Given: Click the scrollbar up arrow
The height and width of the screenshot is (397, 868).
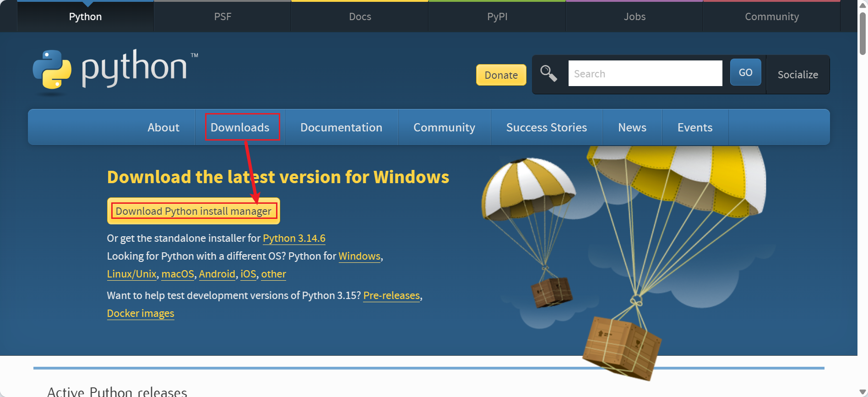Looking at the screenshot, I should click(x=863, y=5).
